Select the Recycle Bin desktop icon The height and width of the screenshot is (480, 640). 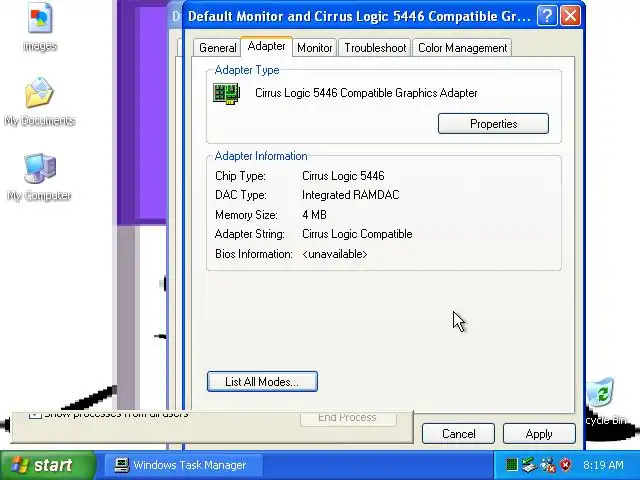coord(604,402)
